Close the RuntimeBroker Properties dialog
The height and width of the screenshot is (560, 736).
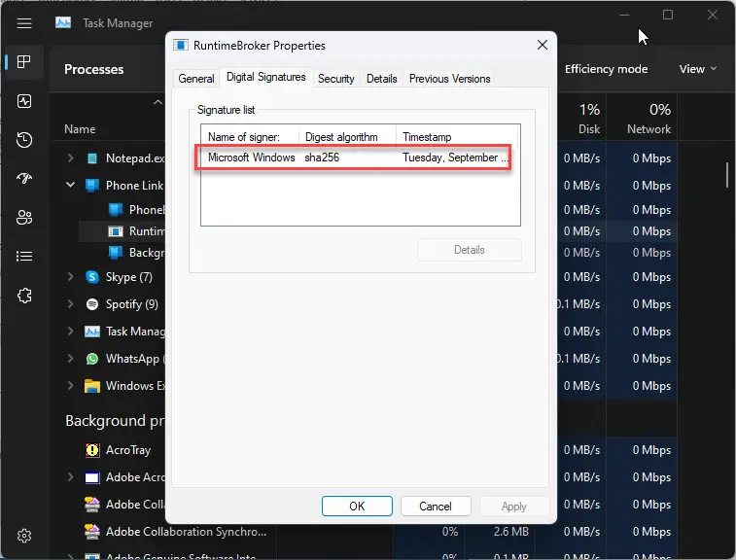click(x=543, y=45)
